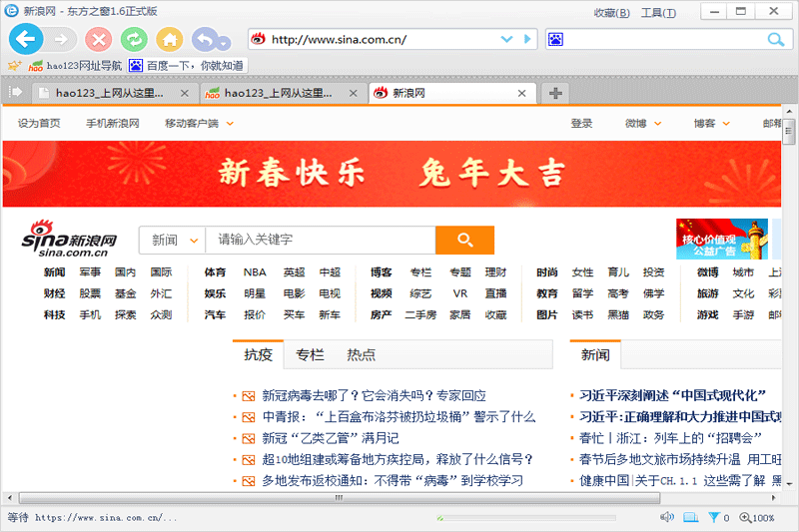Select the 新闻 tab on the right panel
Image resolution: width=799 pixels, height=532 pixels.
595,355
